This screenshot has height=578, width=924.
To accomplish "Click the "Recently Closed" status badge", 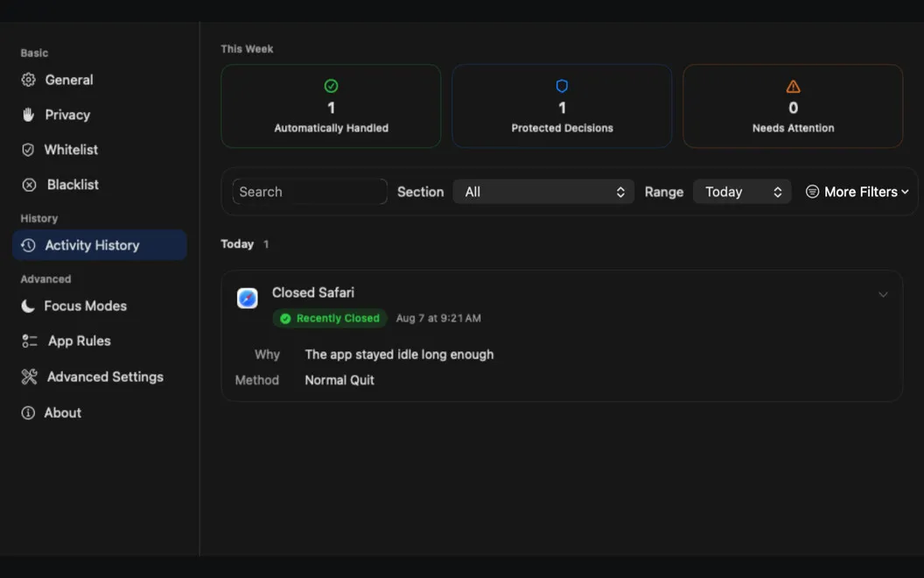I will point(330,319).
